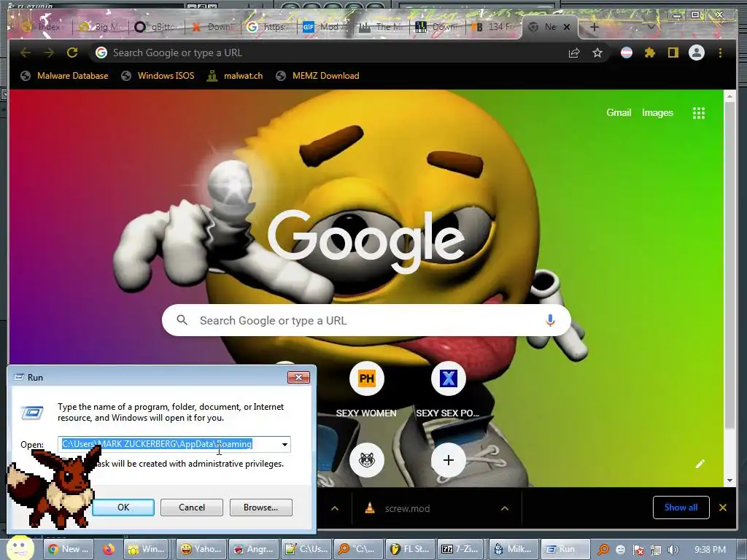Open Firefox from the taskbar
The image size is (747, 560).
point(108,549)
